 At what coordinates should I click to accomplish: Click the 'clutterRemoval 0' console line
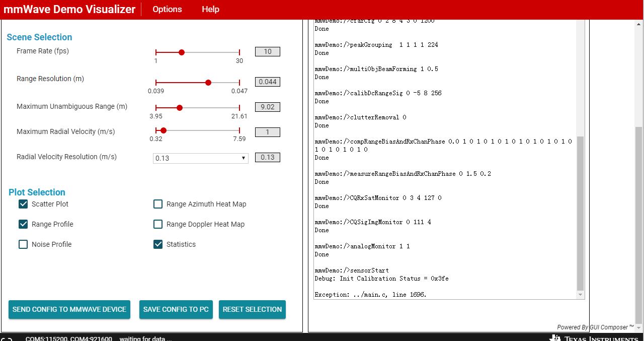[360, 117]
